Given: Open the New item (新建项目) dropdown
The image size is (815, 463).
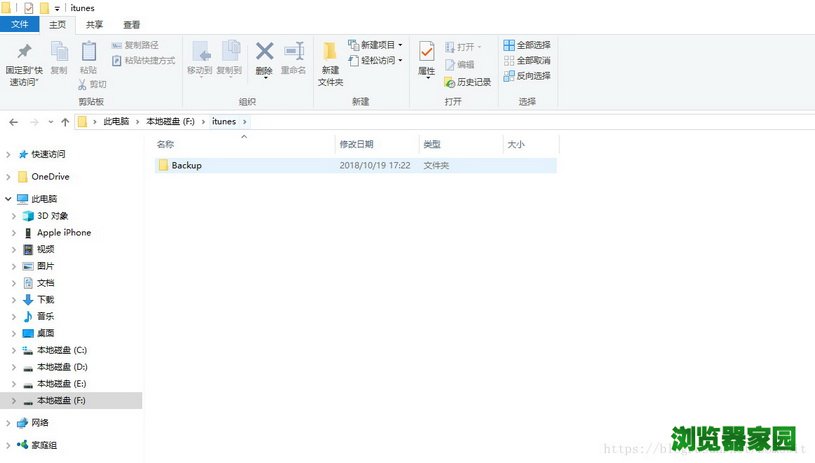Looking at the screenshot, I should (x=376, y=45).
